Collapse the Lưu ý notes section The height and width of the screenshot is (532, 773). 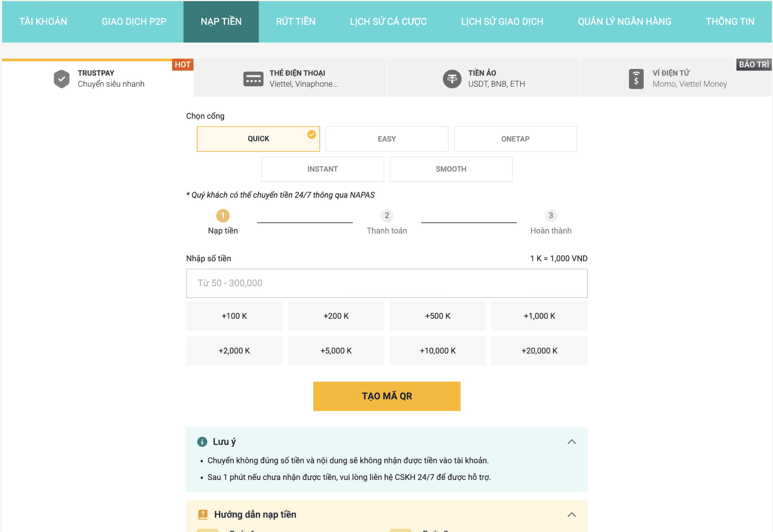572,442
